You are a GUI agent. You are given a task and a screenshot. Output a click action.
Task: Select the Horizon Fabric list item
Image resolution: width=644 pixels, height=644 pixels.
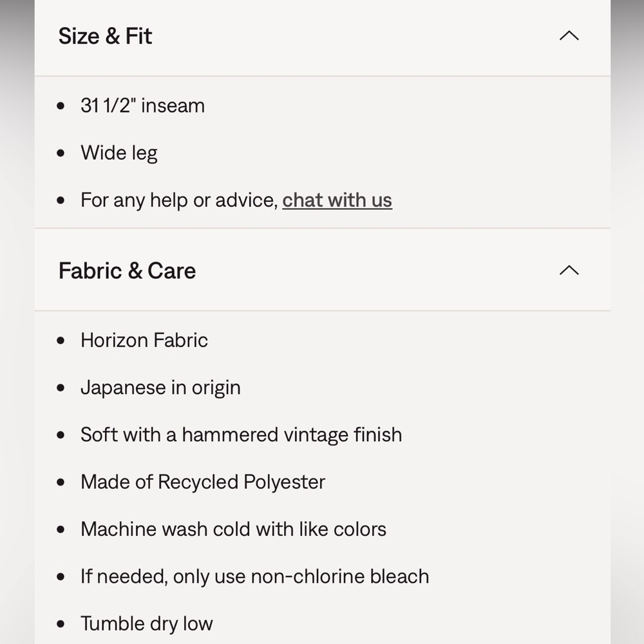click(144, 340)
